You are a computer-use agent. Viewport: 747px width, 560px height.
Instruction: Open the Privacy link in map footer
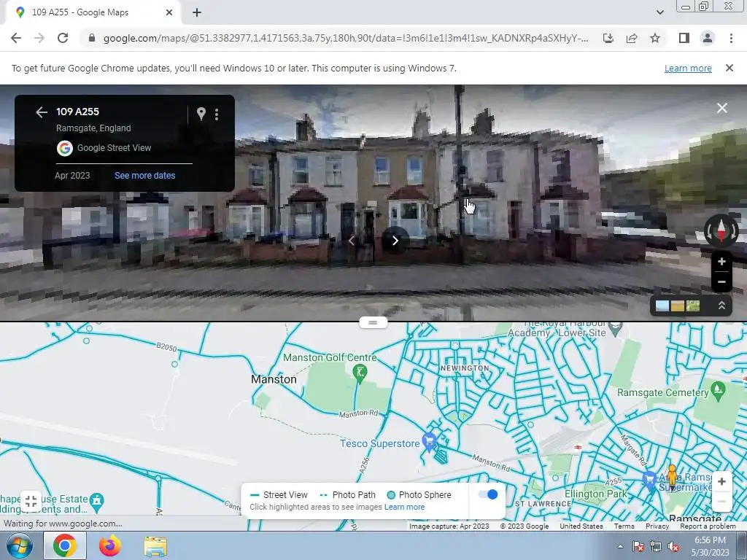pyautogui.click(x=657, y=526)
